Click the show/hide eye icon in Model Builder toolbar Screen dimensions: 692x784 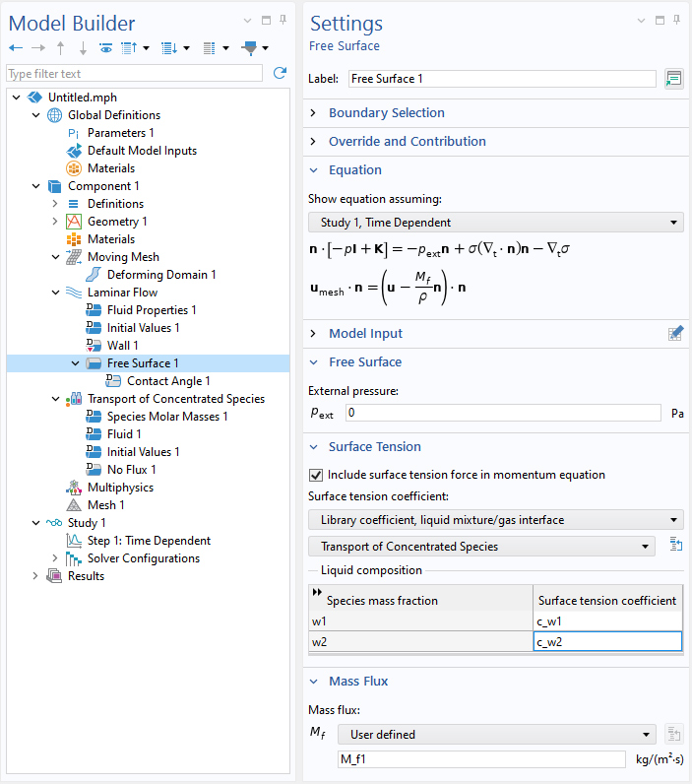click(x=105, y=48)
